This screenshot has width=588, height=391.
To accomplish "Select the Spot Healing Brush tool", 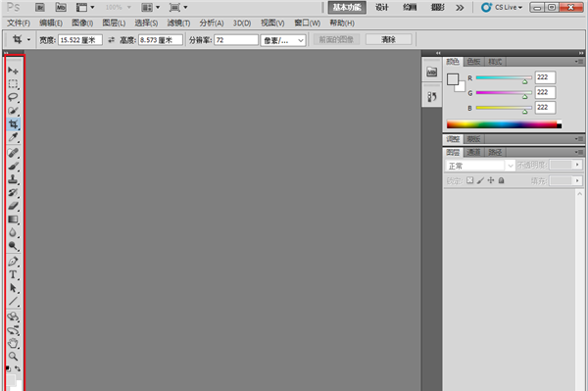I will point(13,153).
